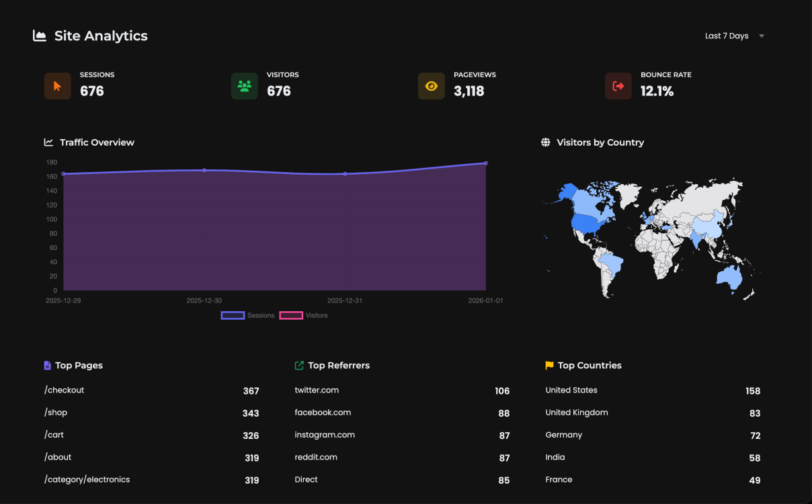Click the Site Analytics chart icon
Screen dimensions: 812x504
point(40,36)
